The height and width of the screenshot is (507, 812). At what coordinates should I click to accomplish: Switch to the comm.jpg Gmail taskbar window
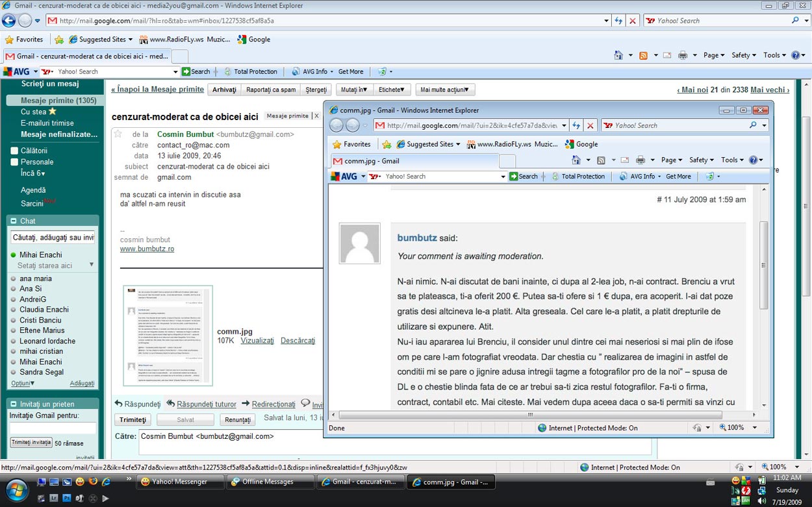click(x=451, y=482)
